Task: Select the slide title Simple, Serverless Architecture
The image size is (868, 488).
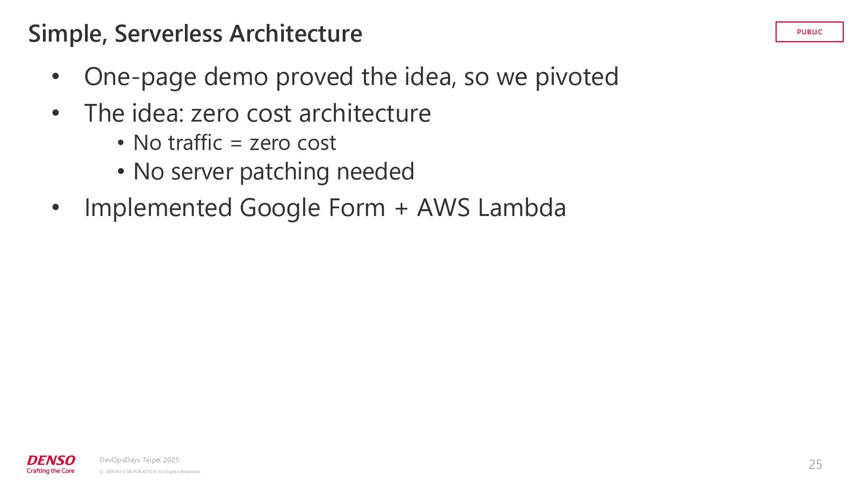Action: click(195, 34)
